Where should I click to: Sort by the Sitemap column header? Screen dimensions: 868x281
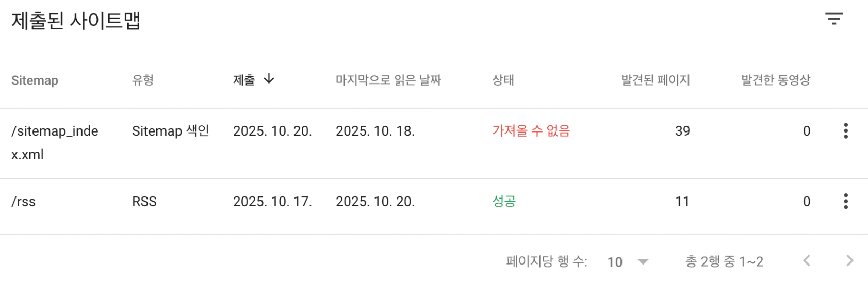click(x=35, y=80)
